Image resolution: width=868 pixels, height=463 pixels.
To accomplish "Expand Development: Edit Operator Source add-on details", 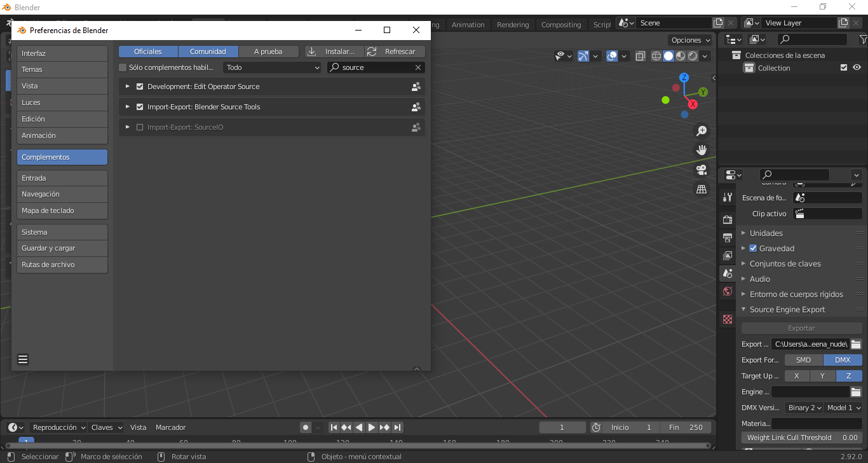I will pyautogui.click(x=128, y=86).
